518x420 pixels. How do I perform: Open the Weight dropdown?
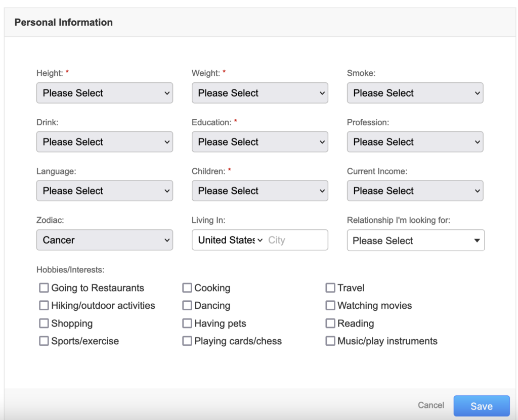coord(260,93)
